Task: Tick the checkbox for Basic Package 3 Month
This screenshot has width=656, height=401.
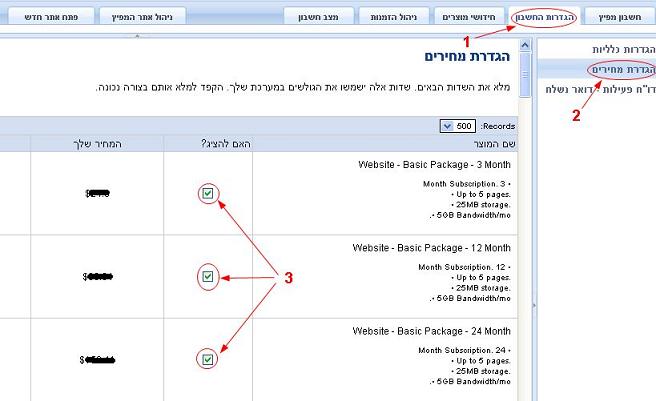Action: (207, 193)
